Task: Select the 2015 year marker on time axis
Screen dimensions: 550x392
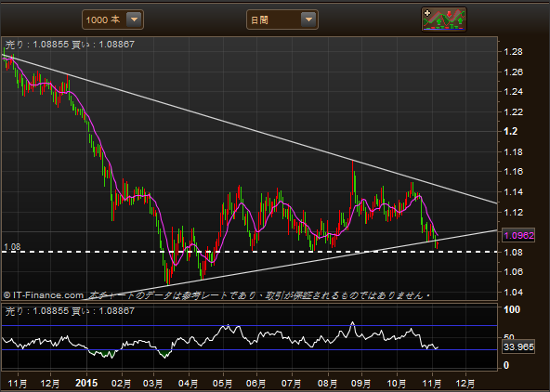Action: (86, 383)
